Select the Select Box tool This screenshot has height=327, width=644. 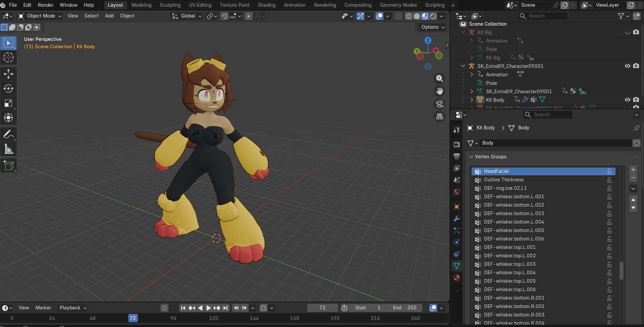tap(8, 43)
